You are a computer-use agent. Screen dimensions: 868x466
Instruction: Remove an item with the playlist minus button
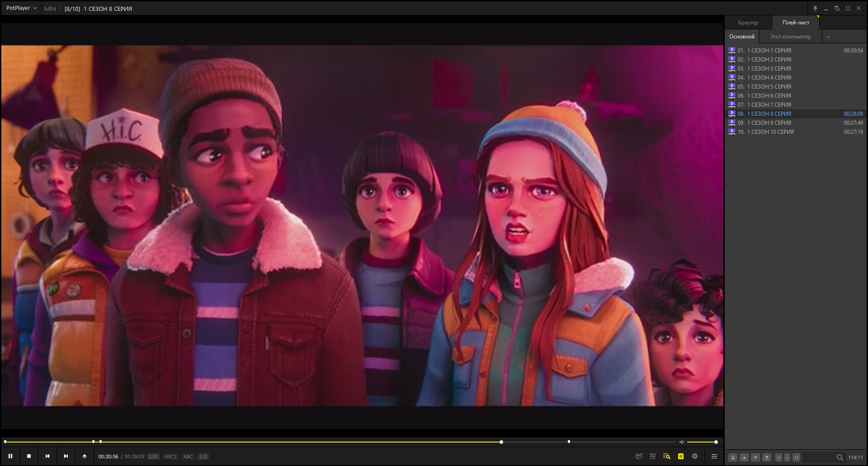(787, 457)
